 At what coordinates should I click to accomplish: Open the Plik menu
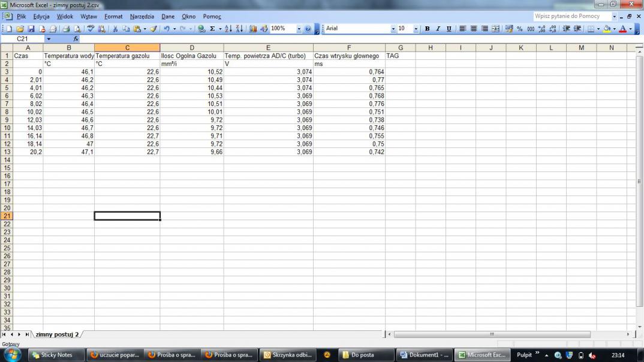point(22,16)
